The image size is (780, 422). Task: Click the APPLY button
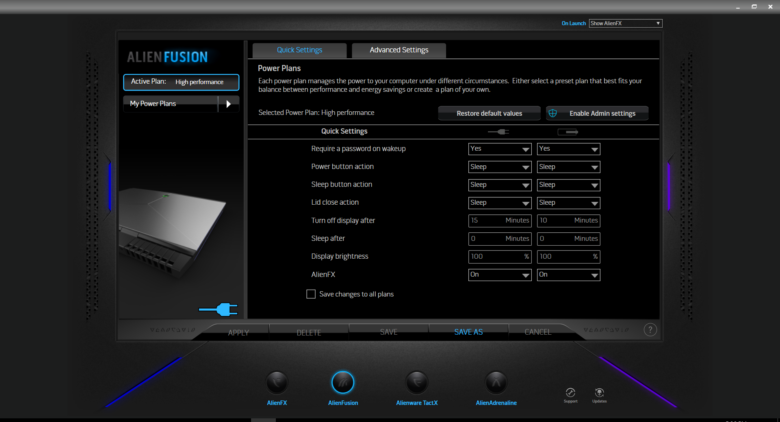coord(238,332)
